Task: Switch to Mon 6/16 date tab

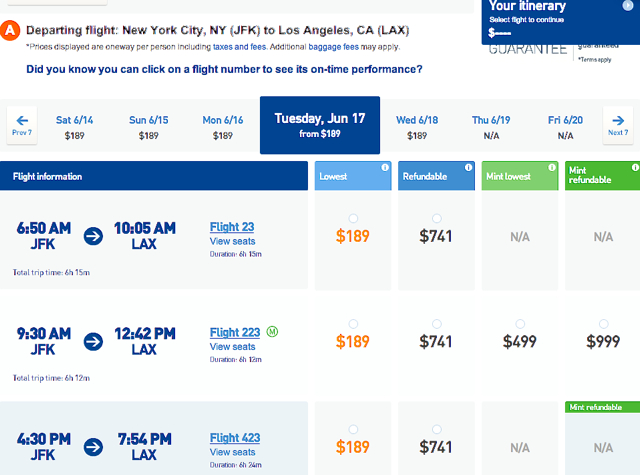Action: pos(222,127)
